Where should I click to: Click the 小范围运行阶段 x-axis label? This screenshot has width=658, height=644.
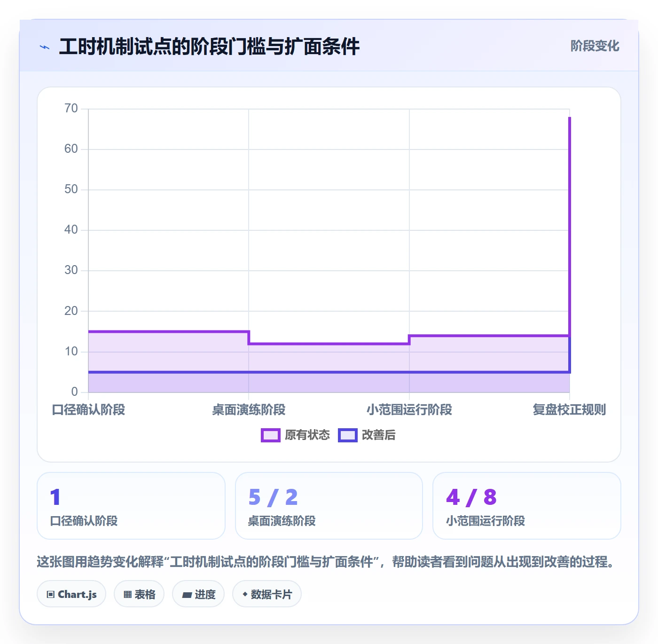(409, 410)
